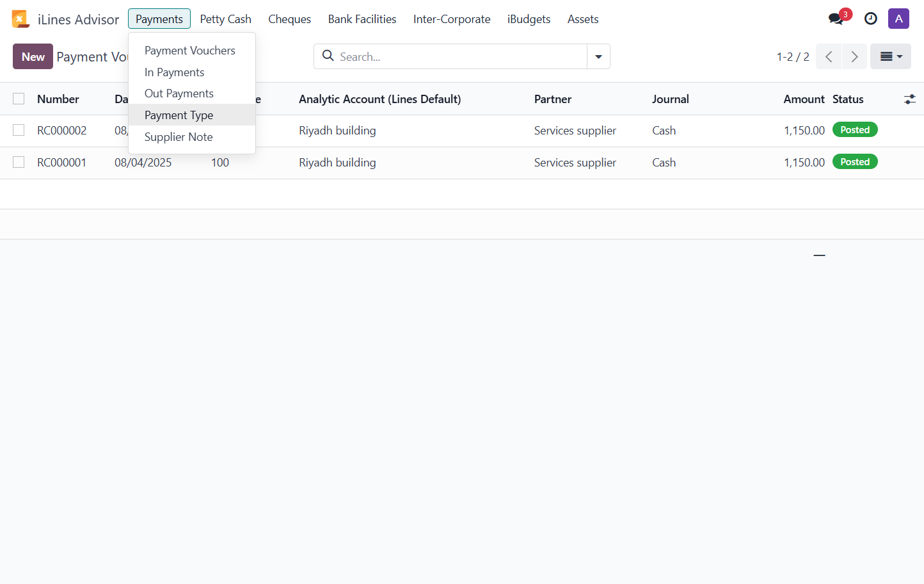
Task: Open the iBudgets menu
Action: pos(529,19)
